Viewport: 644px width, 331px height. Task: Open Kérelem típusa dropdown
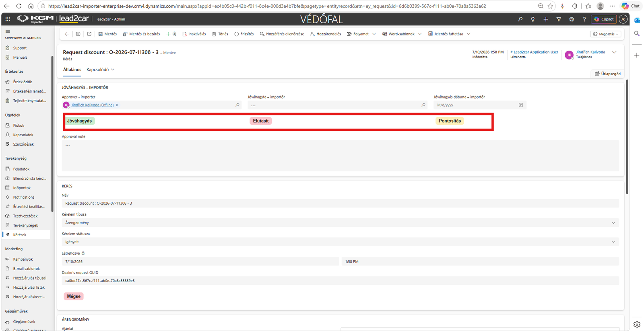click(x=340, y=223)
